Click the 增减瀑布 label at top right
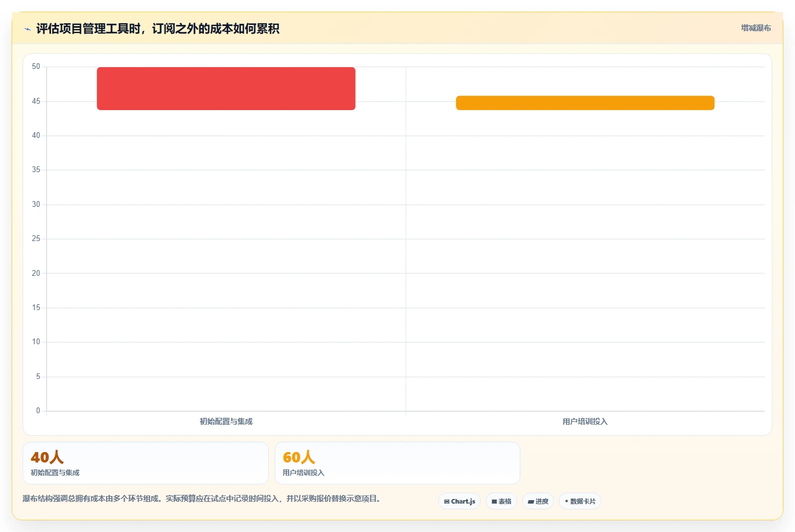This screenshot has width=795, height=532. pyautogui.click(x=756, y=28)
